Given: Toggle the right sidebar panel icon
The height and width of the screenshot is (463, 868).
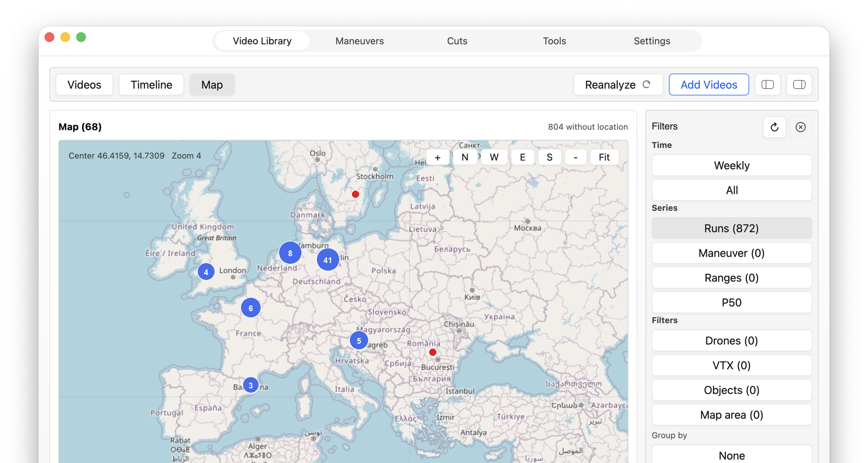Looking at the screenshot, I should click(x=799, y=85).
